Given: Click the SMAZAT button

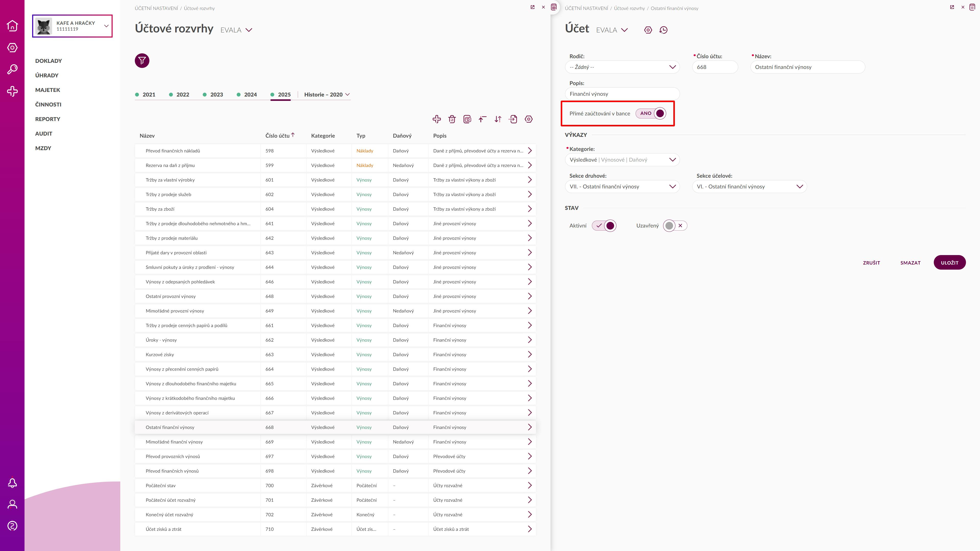Looking at the screenshot, I should coord(910,262).
